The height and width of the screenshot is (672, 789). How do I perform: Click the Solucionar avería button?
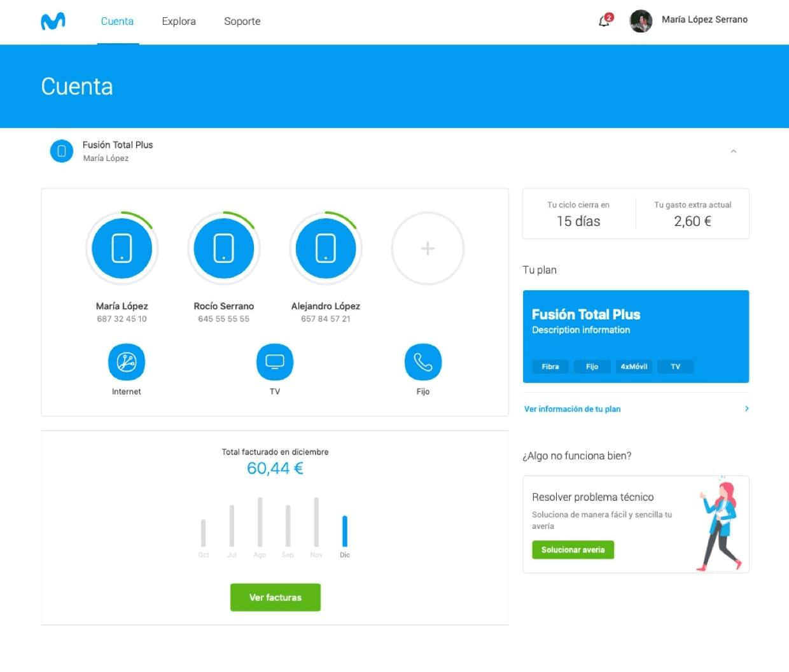(x=573, y=550)
